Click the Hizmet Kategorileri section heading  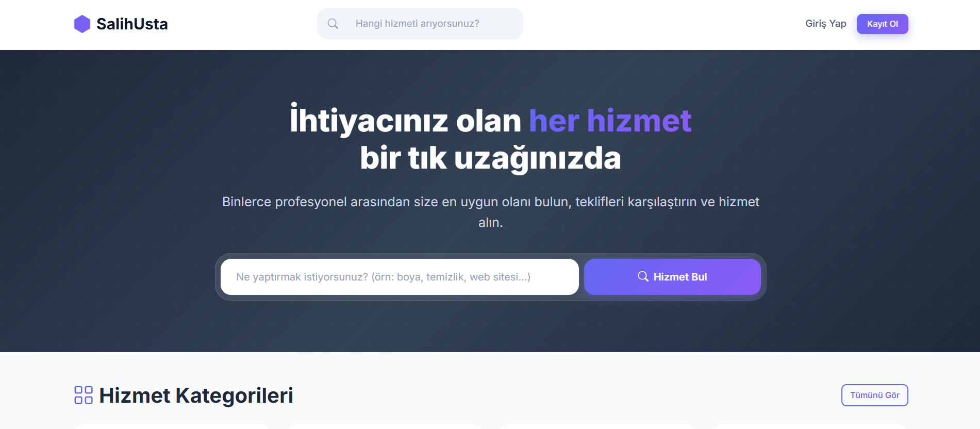tap(196, 395)
